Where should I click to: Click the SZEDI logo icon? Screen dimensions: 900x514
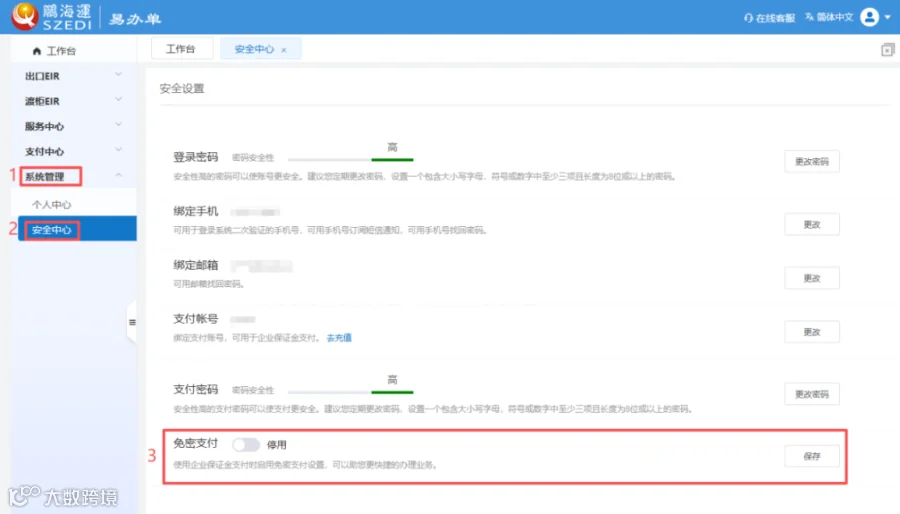coord(24,16)
